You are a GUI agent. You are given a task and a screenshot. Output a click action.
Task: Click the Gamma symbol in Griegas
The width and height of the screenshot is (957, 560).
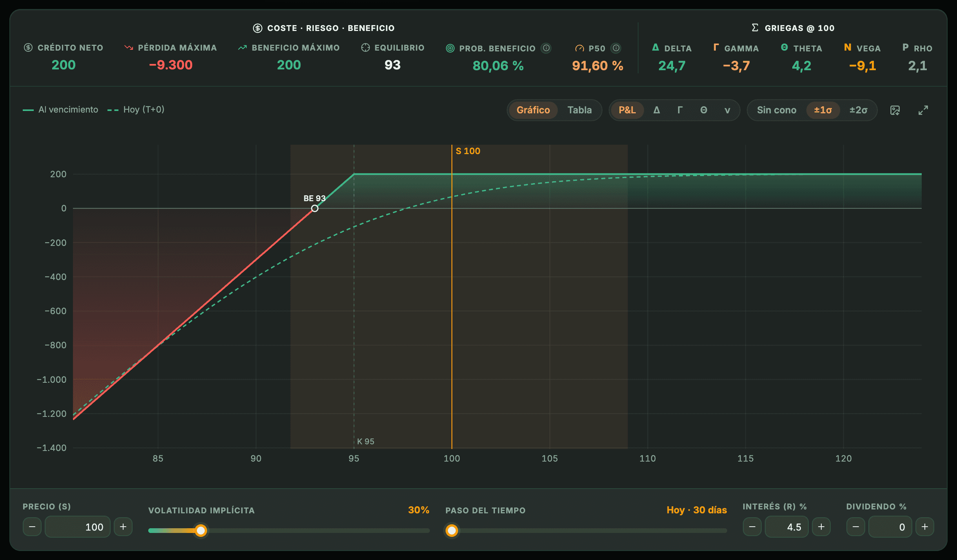[716, 47]
